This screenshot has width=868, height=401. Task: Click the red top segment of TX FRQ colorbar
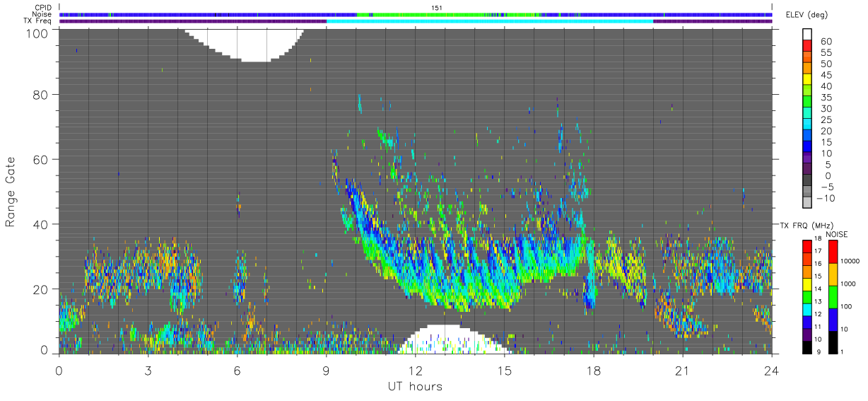[808, 245]
